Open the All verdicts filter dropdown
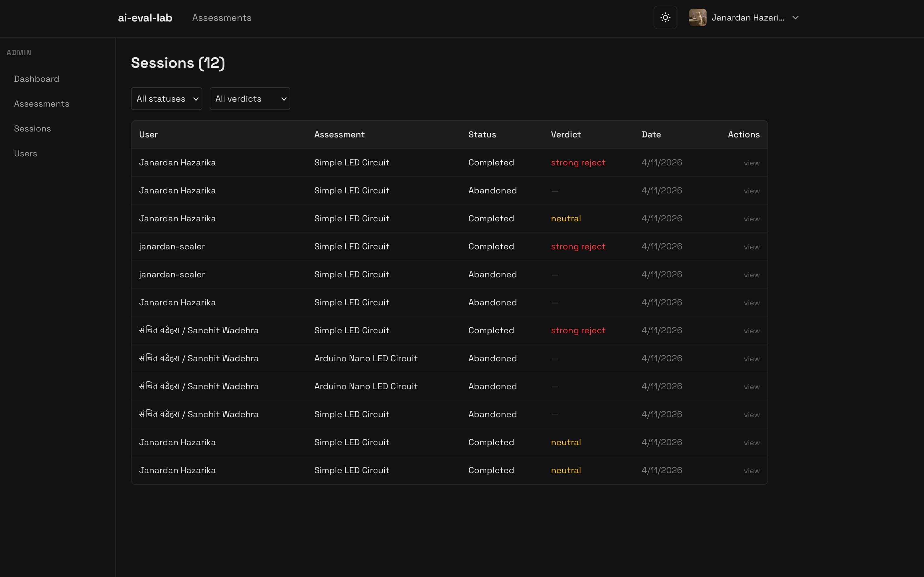Image resolution: width=924 pixels, height=577 pixels. pyautogui.click(x=250, y=99)
